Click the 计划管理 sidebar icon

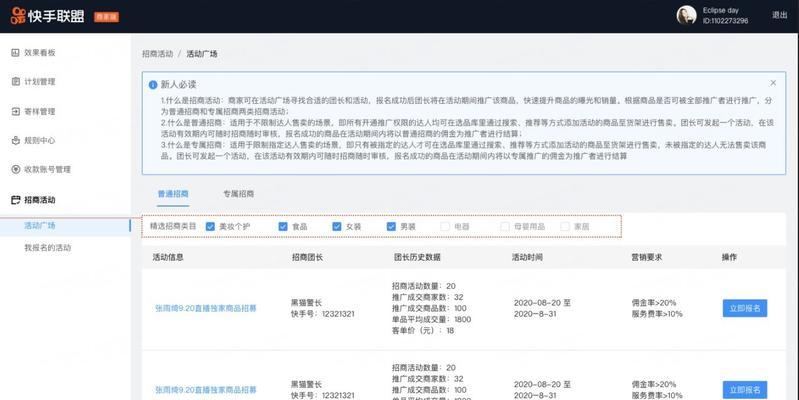[15, 82]
